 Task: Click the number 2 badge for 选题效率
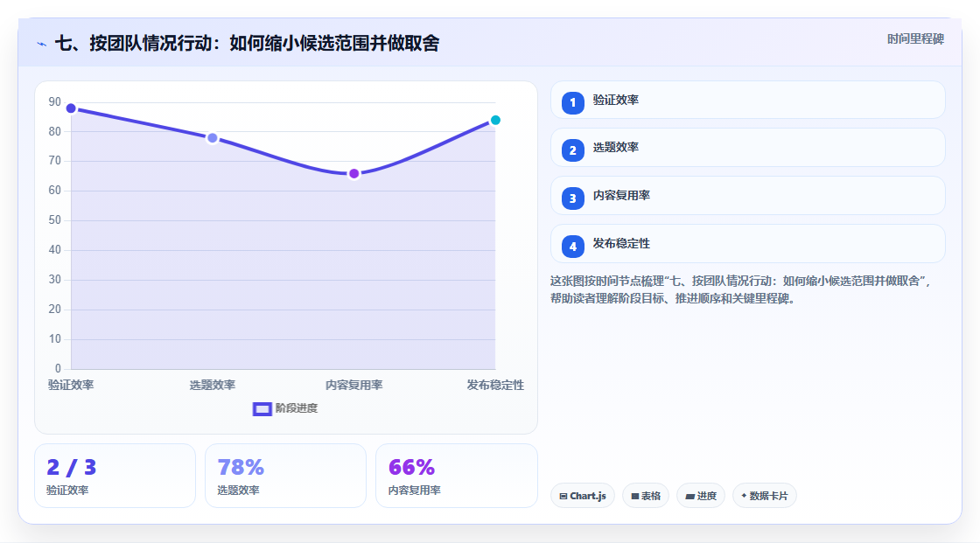(572, 150)
